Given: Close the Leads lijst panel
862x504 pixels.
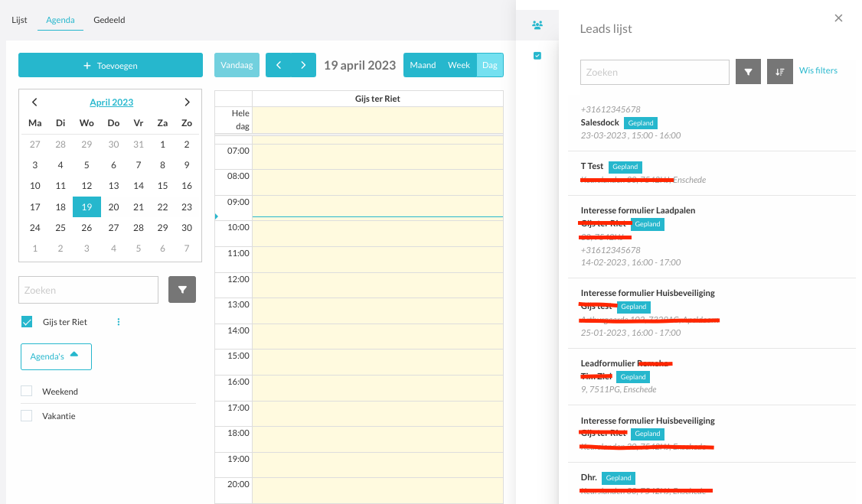Looking at the screenshot, I should click(x=838, y=18).
